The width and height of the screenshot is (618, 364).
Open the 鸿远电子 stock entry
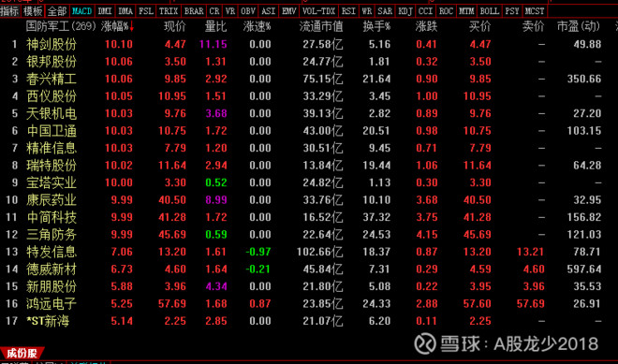pos(51,304)
